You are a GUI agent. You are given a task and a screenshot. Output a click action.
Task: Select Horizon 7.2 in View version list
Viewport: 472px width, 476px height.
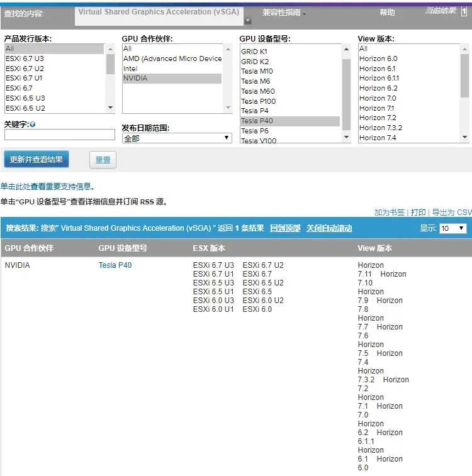tap(409, 118)
